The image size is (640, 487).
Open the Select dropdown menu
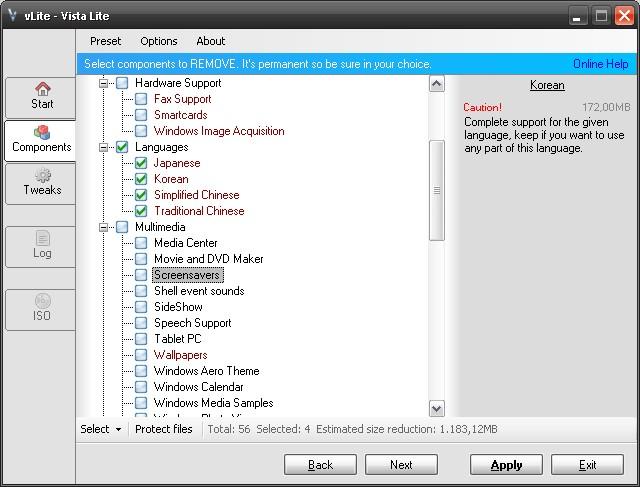click(101, 429)
